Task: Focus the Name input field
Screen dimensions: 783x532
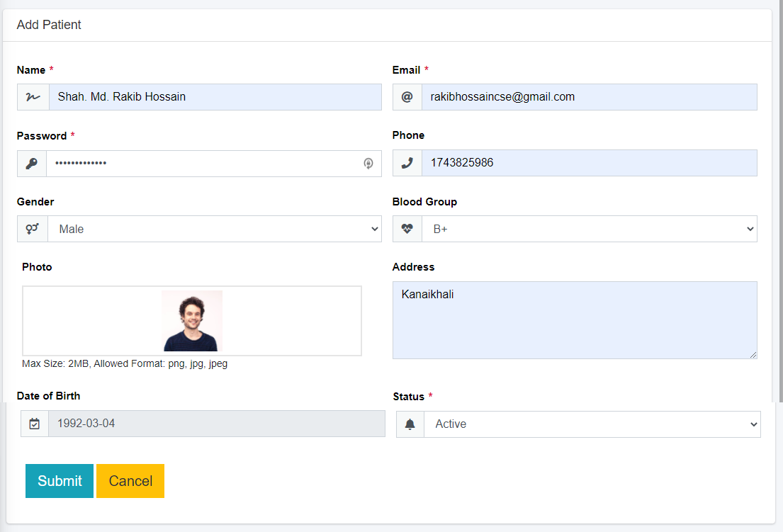Action: coord(214,97)
